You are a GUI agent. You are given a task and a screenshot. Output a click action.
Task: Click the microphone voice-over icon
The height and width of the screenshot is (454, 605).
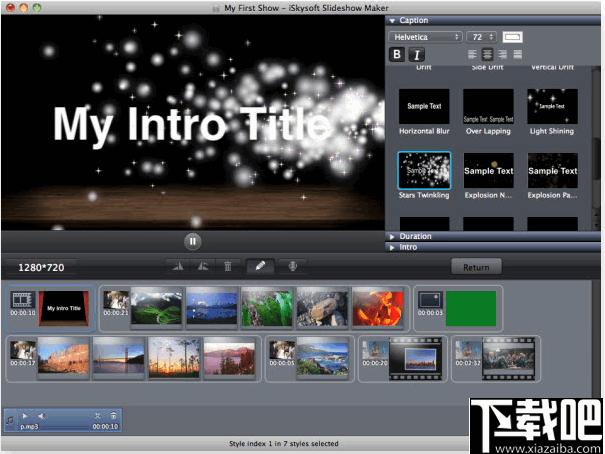tap(293, 266)
